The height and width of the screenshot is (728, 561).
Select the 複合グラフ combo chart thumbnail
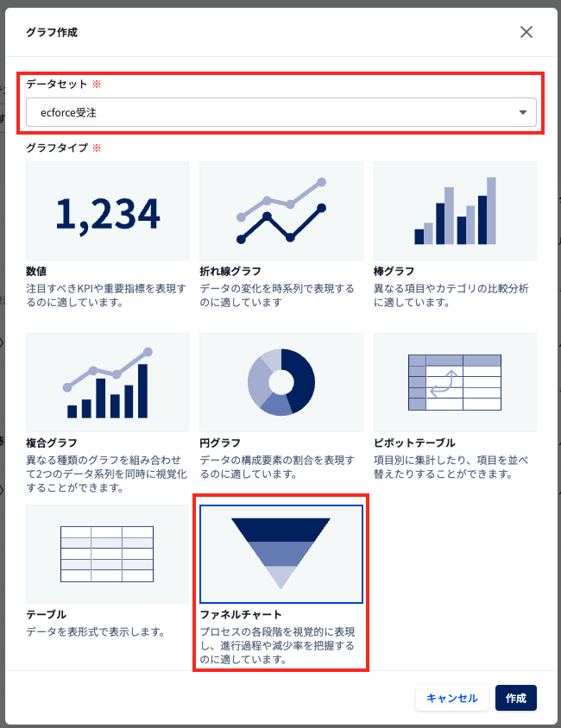tap(107, 382)
